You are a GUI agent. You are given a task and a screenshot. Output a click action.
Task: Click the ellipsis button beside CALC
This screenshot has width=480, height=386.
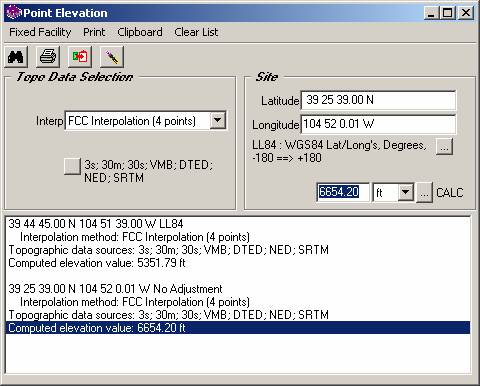(x=424, y=192)
